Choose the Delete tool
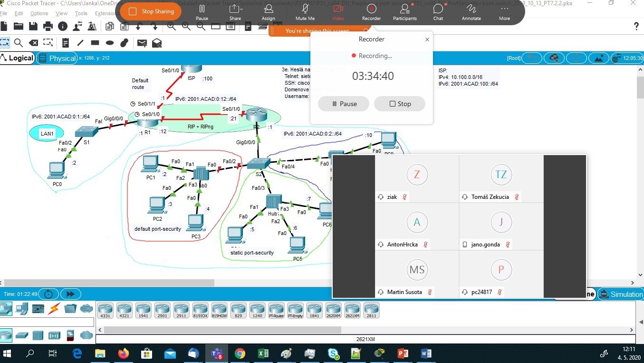 [33, 43]
